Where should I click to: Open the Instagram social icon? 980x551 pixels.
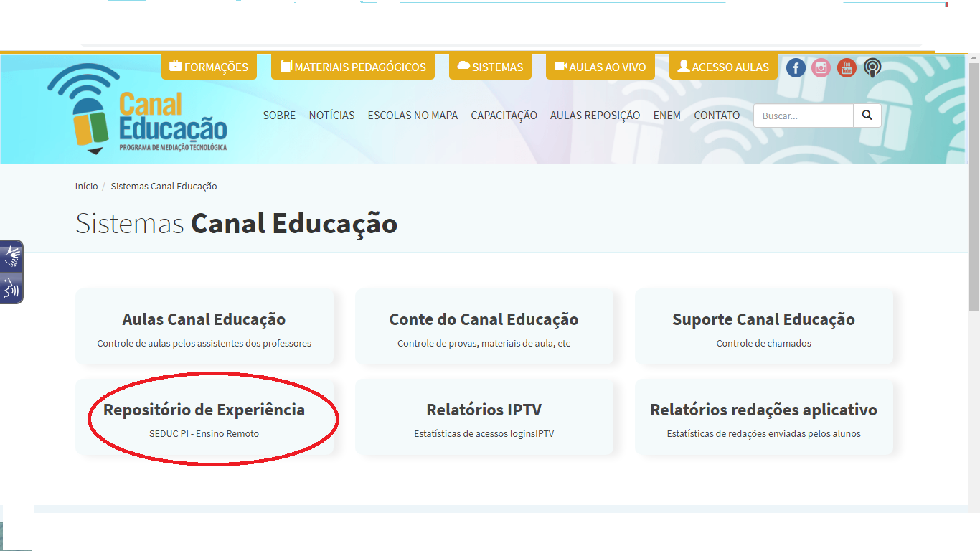821,68
